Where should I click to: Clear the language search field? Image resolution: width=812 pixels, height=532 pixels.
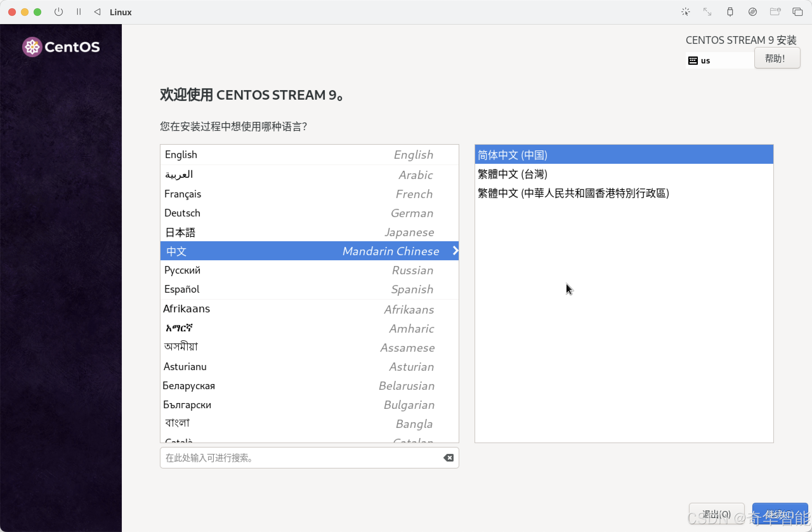(x=448, y=457)
